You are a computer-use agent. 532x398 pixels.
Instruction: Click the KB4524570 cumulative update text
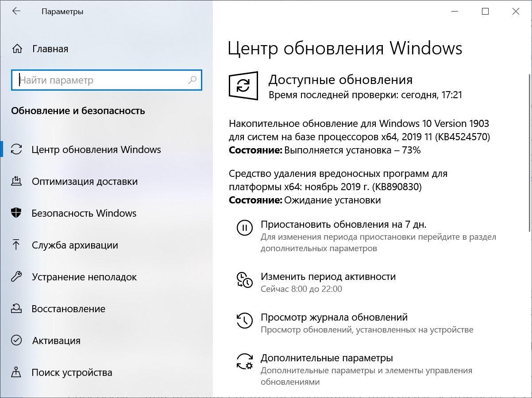(359, 130)
